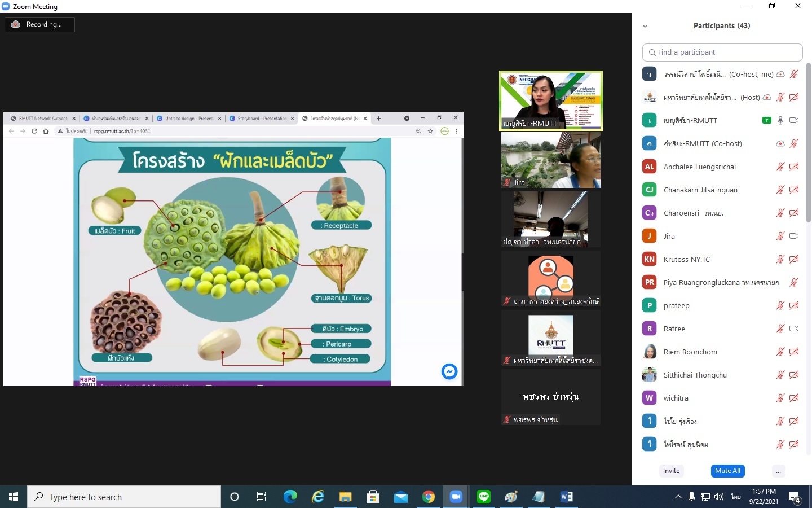This screenshot has width=812, height=508.
Task: Click the cloud recording icon for ภัทริยะ-RMUTT
Action: pyautogui.click(x=780, y=143)
